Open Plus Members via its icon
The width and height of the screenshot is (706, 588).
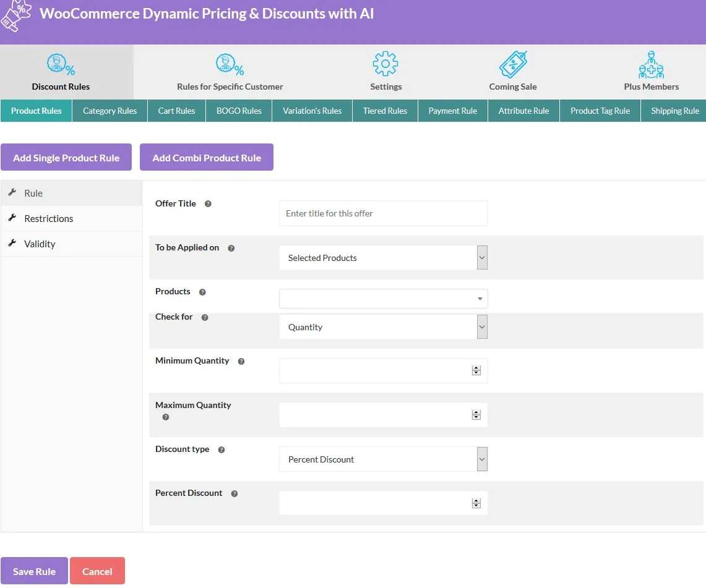point(652,64)
